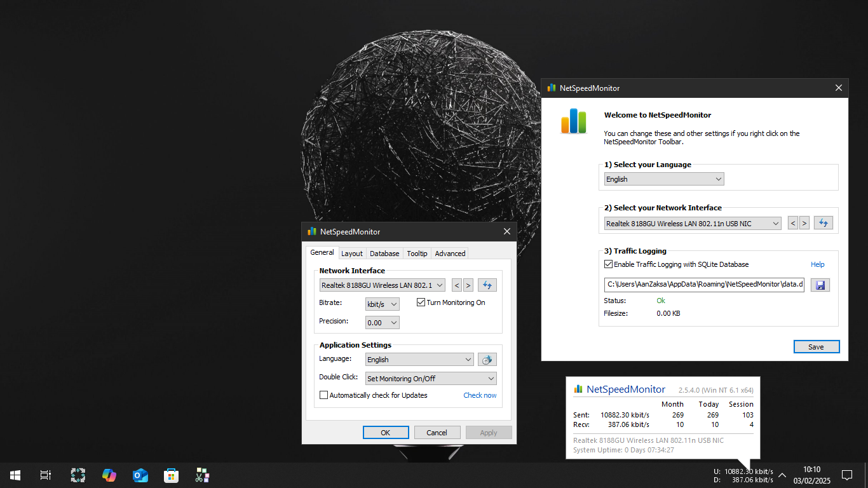868x488 pixels.
Task: Close the NetSpeedMonitor settings dialog
Action: 507,232
